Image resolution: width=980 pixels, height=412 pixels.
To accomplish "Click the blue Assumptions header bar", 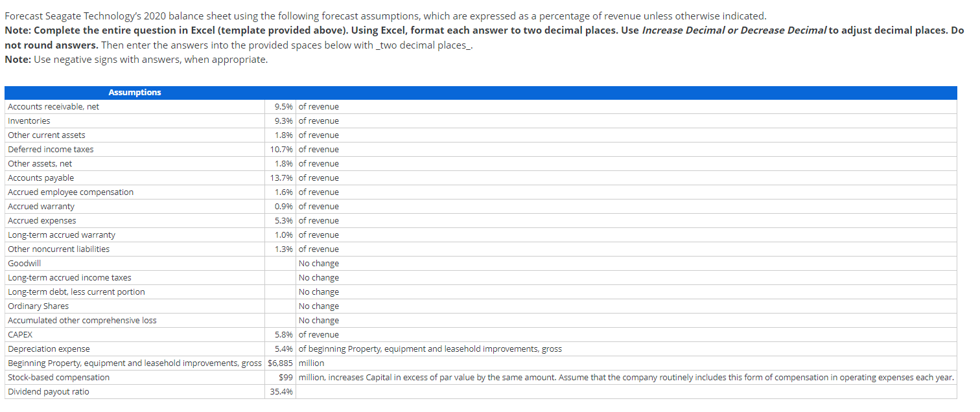I will [x=134, y=92].
